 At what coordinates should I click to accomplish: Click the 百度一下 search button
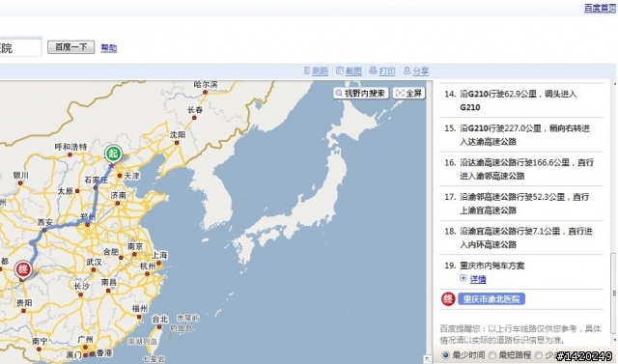70,47
